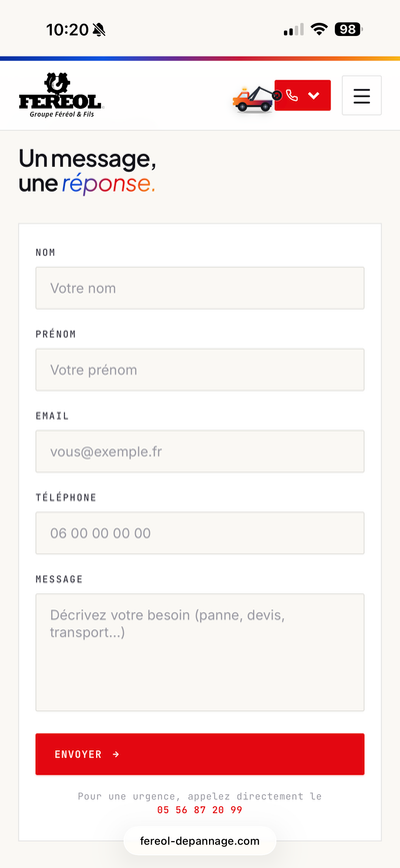The height and width of the screenshot is (868, 400).
Task: Tap the Wi-Fi status icon
Action: 319,29
